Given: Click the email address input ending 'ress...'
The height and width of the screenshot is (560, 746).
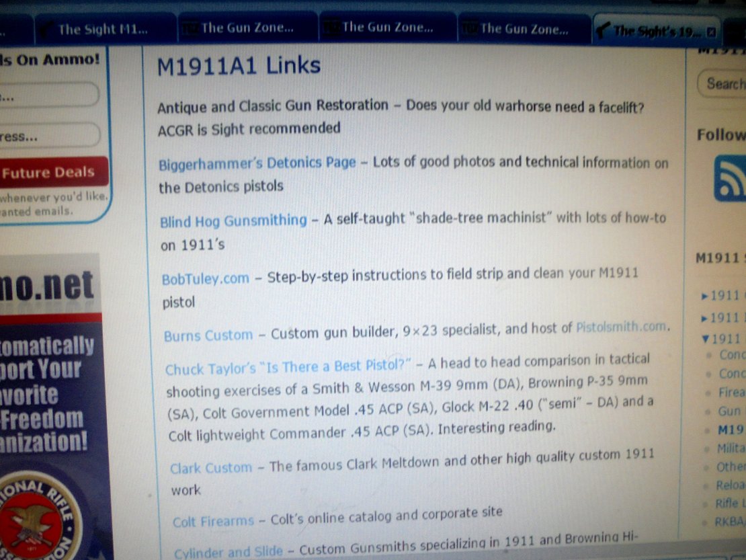Looking at the screenshot, I should point(49,136).
